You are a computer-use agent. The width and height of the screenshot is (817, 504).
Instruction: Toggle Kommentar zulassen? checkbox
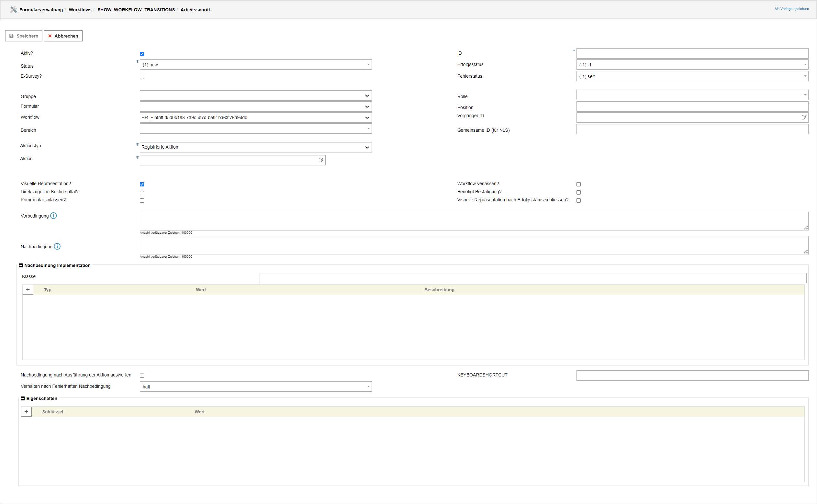click(x=142, y=200)
